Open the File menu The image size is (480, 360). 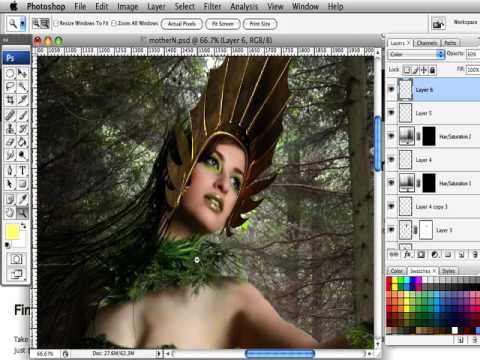[x=80, y=6]
